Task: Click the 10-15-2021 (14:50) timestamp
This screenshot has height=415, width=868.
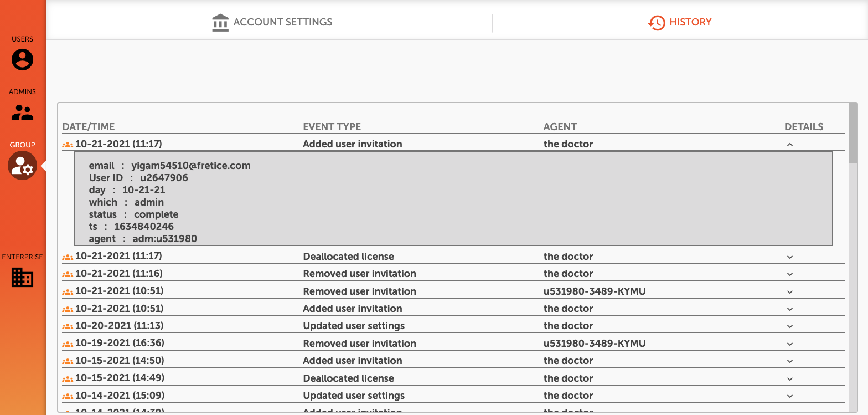Action: tap(120, 361)
